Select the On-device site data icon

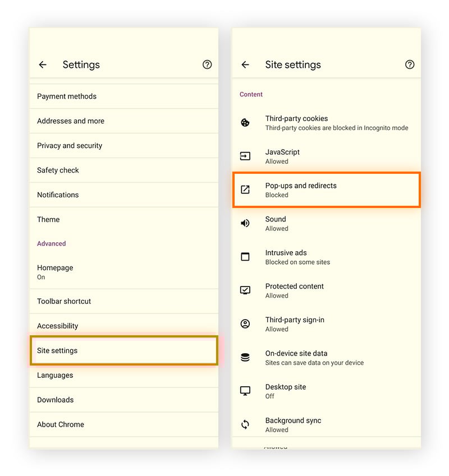coord(245,358)
